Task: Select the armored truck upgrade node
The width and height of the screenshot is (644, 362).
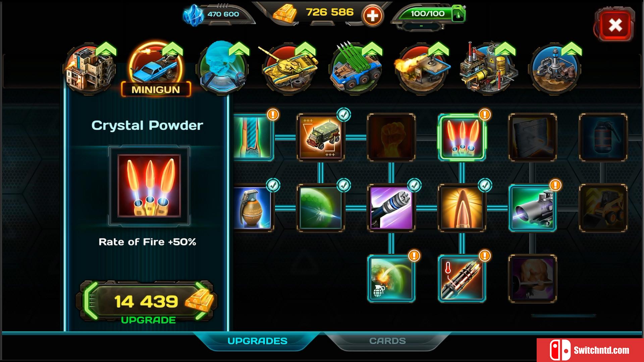Action: coord(321,137)
